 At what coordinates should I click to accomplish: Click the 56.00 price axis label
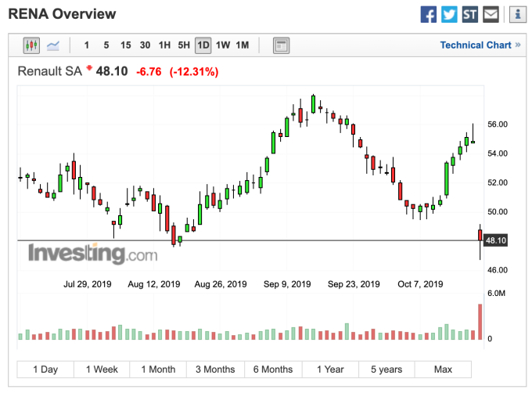[x=498, y=124]
